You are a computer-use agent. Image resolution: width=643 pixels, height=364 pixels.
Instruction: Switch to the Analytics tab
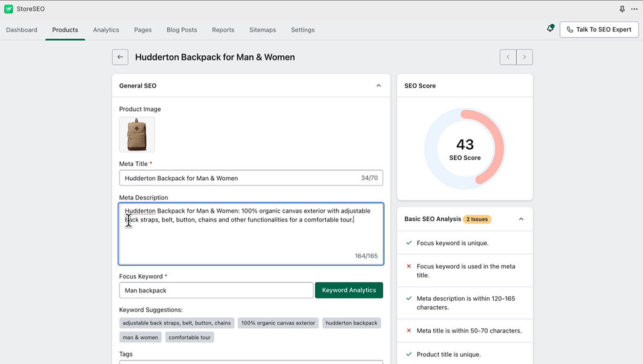[x=106, y=30]
